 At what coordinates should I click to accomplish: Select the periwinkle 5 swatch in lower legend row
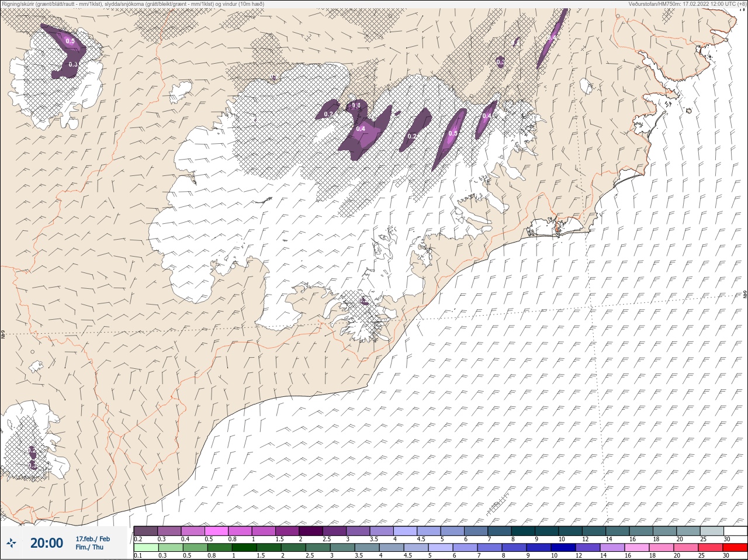440,548
